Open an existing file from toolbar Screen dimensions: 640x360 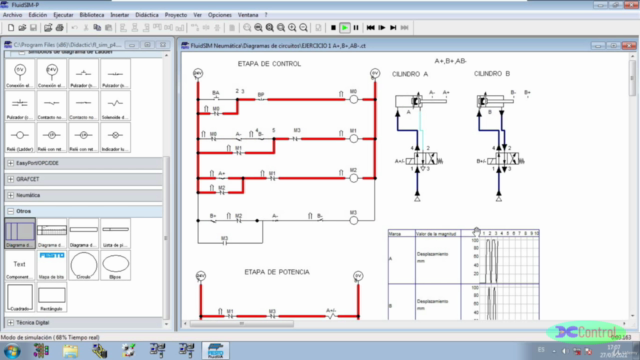click(22, 28)
